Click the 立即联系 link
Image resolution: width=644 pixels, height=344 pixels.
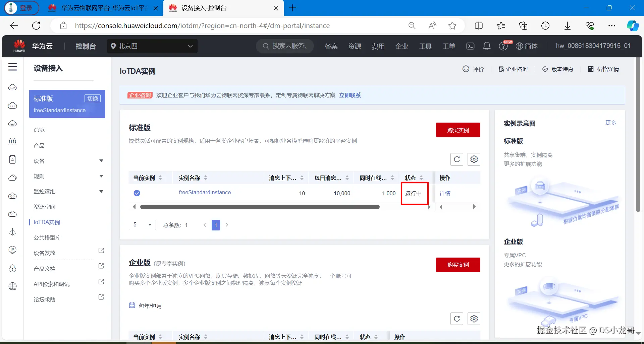point(350,95)
